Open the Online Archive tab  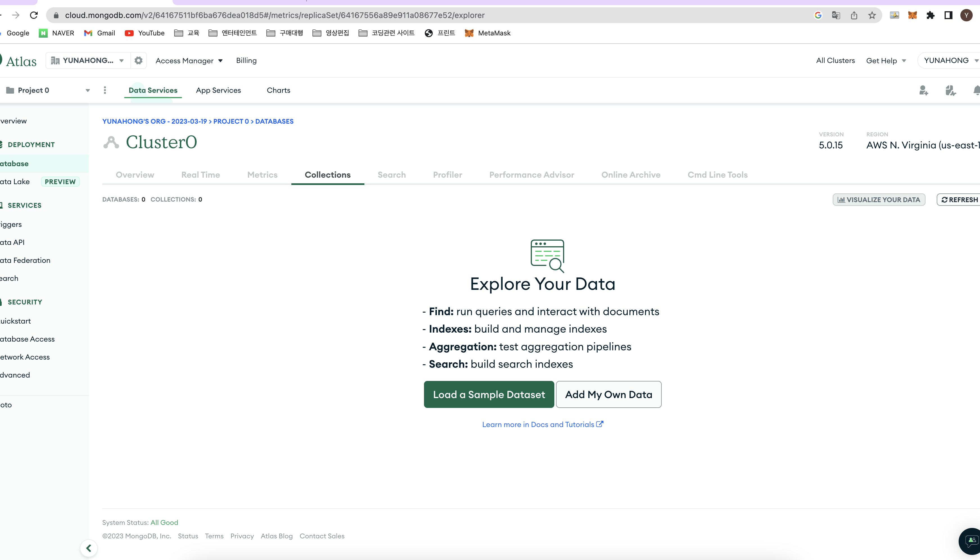coord(631,175)
